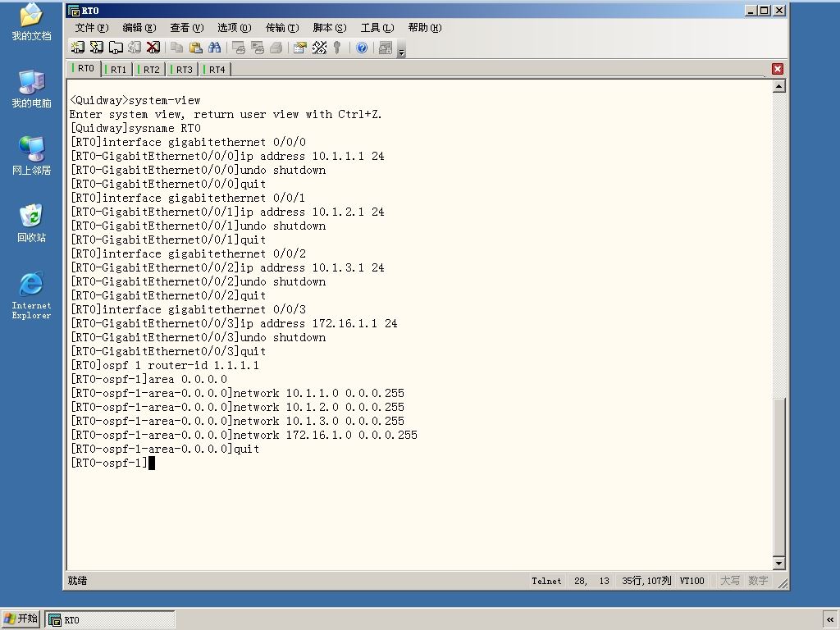Click the public key icon
This screenshot has width=840, height=630.
(x=337, y=48)
